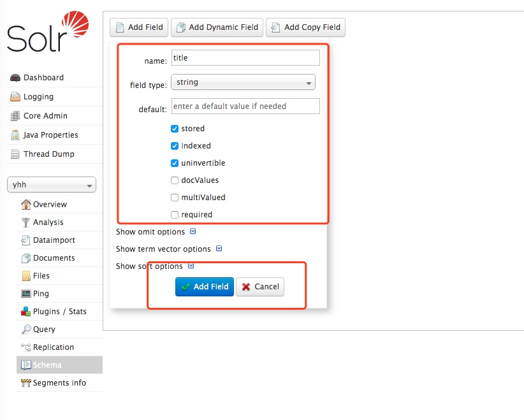Cancel the add field dialog
This screenshot has height=420, width=524.
260,287
